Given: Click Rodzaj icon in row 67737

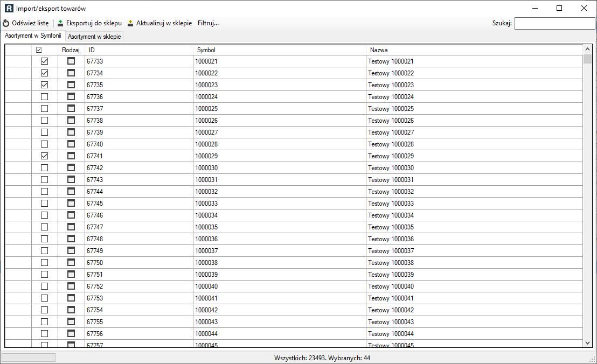Looking at the screenshot, I should 71,108.
